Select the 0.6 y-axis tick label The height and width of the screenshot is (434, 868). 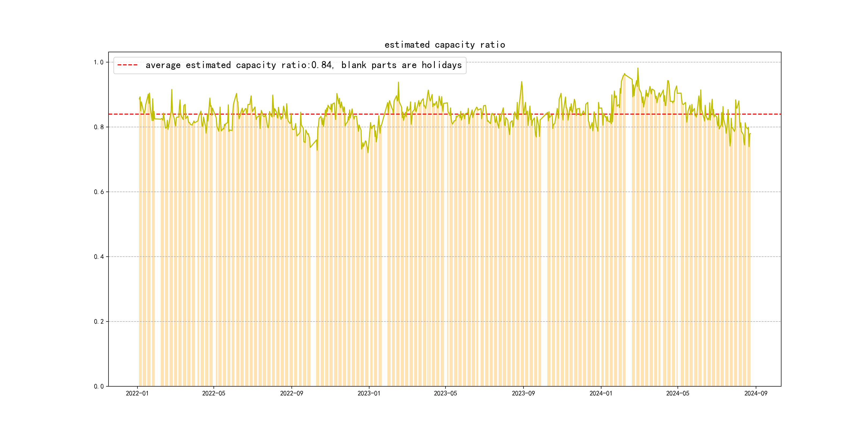click(x=98, y=192)
